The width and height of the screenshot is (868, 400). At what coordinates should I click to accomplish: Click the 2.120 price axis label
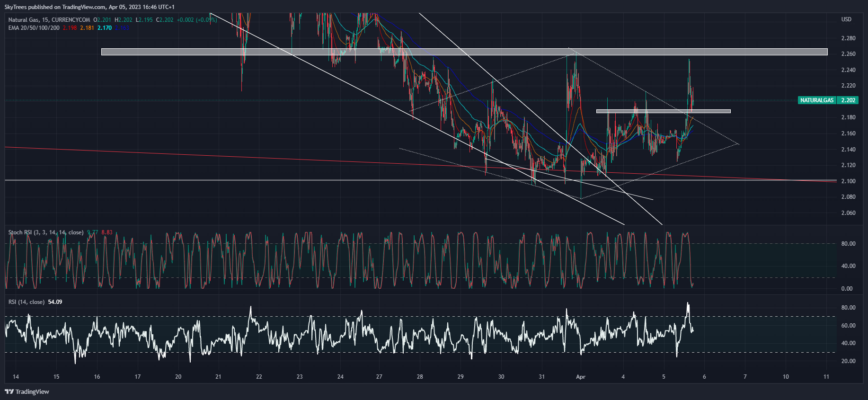coord(849,165)
